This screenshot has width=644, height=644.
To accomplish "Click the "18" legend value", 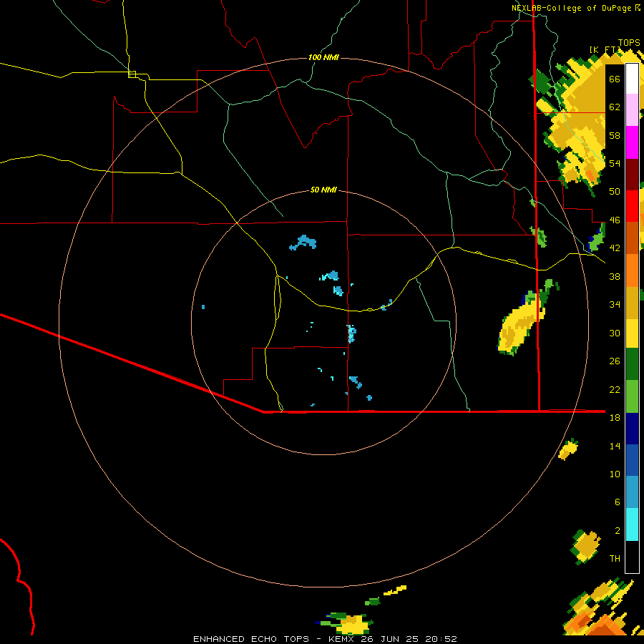I will click(615, 418).
